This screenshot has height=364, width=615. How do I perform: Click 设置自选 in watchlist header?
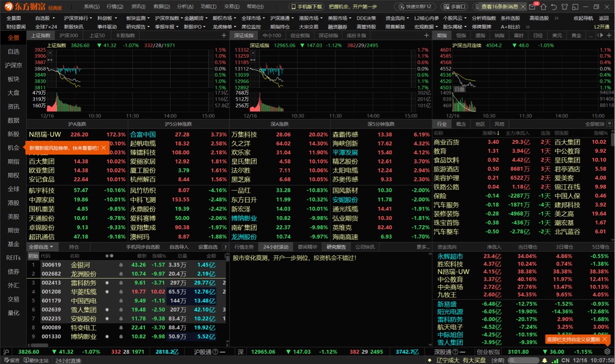click(208, 247)
